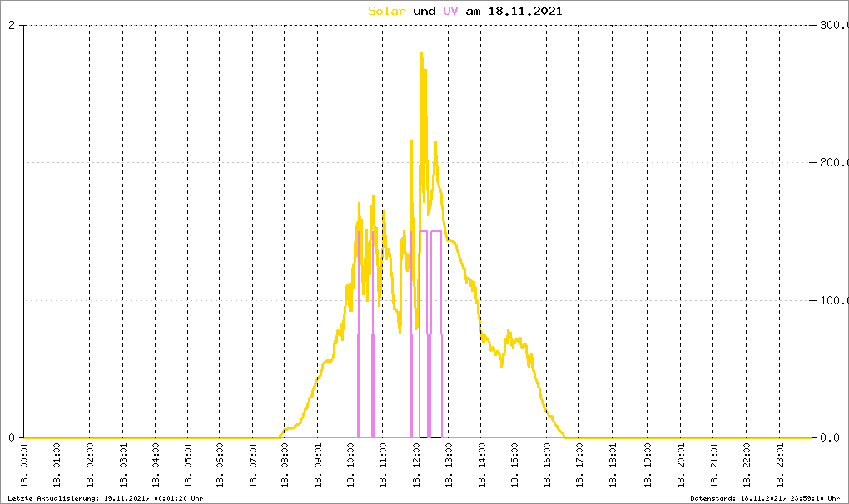Image resolution: width=849 pixels, height=504 pixels.
Task: Select the 23:01 label at axis end
Action: (778, 468)
